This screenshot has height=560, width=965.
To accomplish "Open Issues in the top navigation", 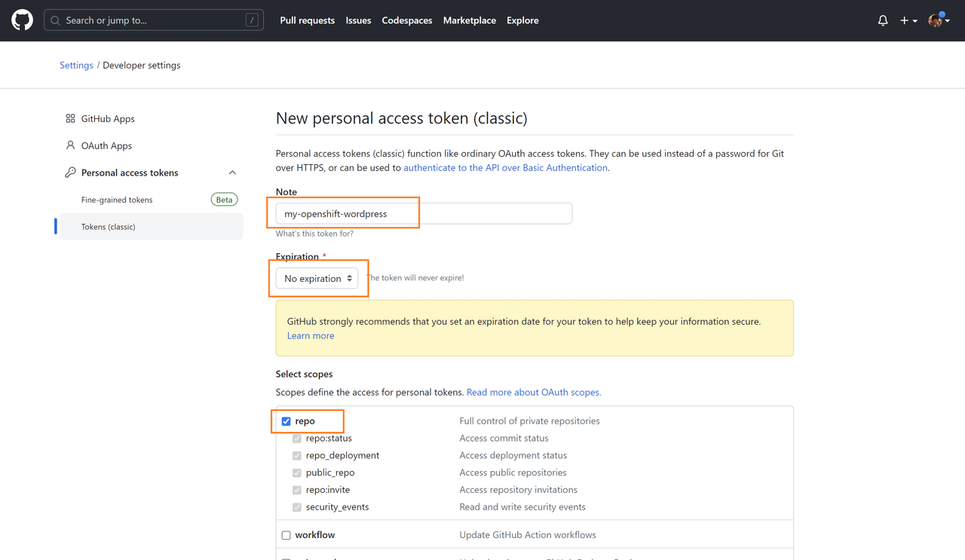I will (x=358, y=20).
